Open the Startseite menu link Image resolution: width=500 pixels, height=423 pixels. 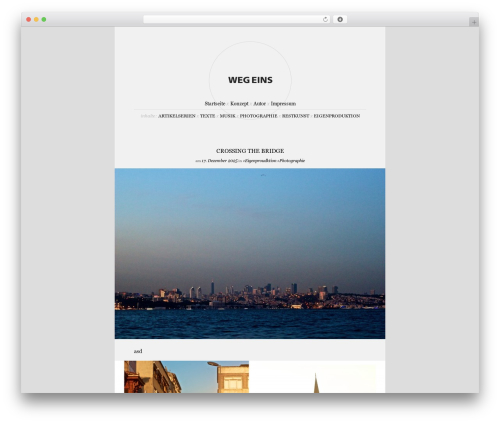(215, 104)
